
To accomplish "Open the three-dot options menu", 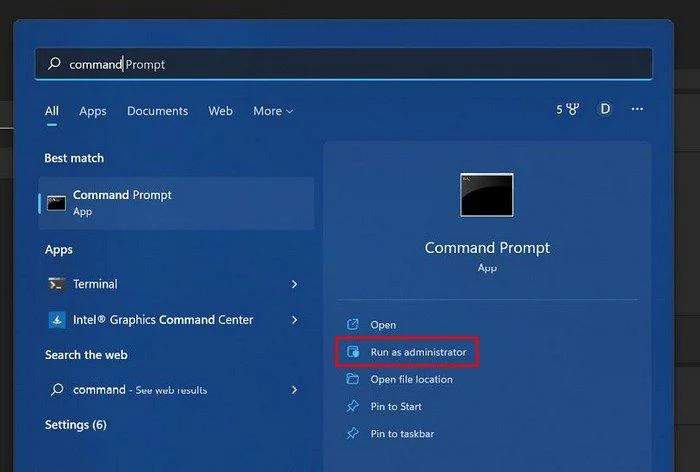I will (x=637, y=109).
